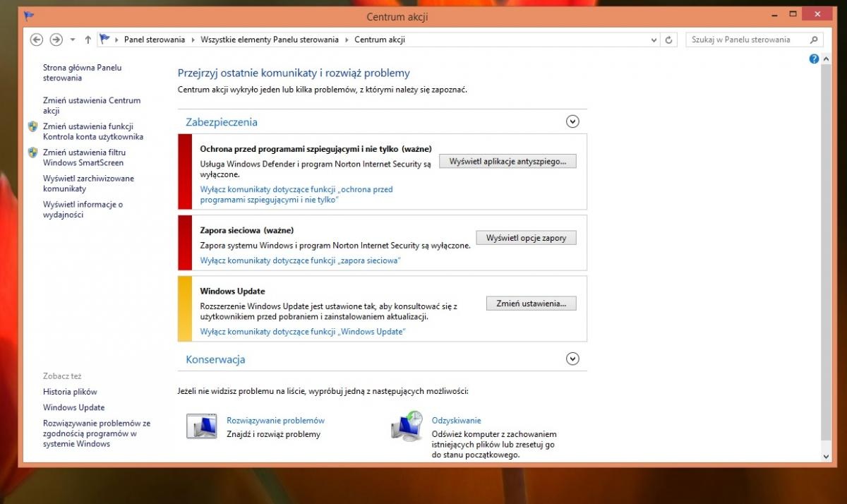Click the Rozwiązywanie problemów monitor icon
The image size is (847, 504).
[201, 426]
